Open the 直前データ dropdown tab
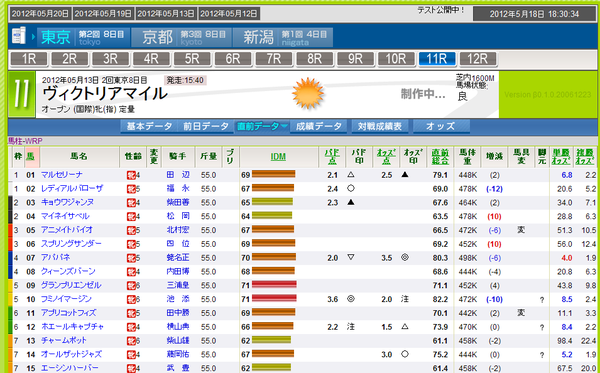Image resolution: width=600 pixels, height=373 pixels. point(262,126)
